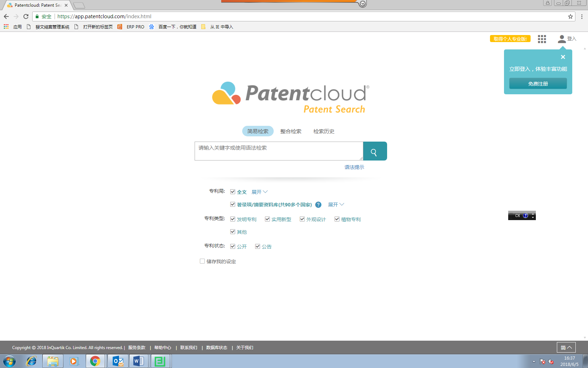Open the '从 IE 中导入' bookmarks folder
The width and height of the screenshot is (588, 368).
tap(217, 27)
